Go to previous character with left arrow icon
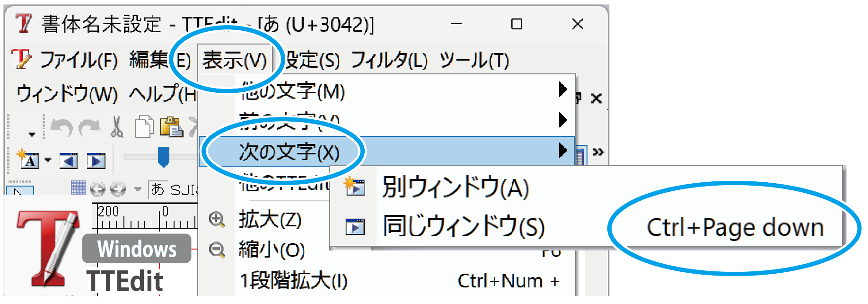 pos(68,161)
